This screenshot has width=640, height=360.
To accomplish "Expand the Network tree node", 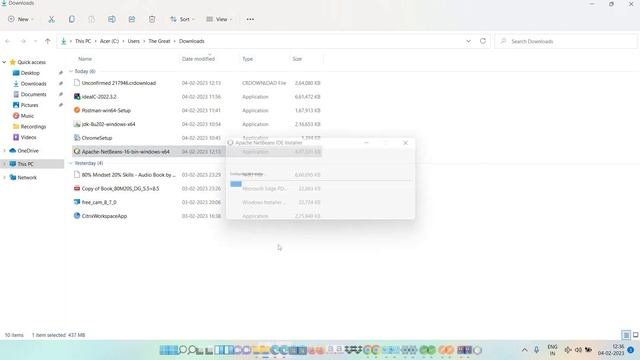I will [4, 178].
